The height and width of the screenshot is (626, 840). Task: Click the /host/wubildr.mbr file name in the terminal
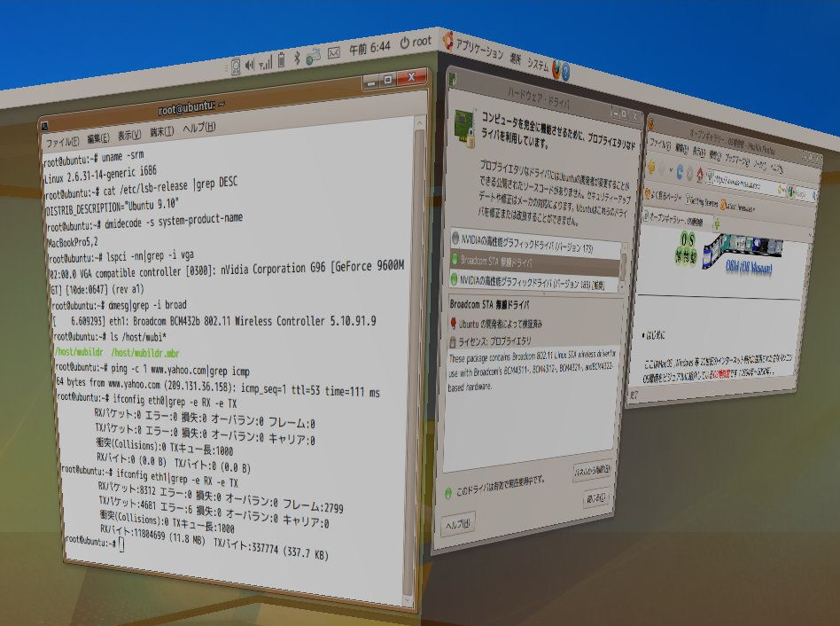144,353
